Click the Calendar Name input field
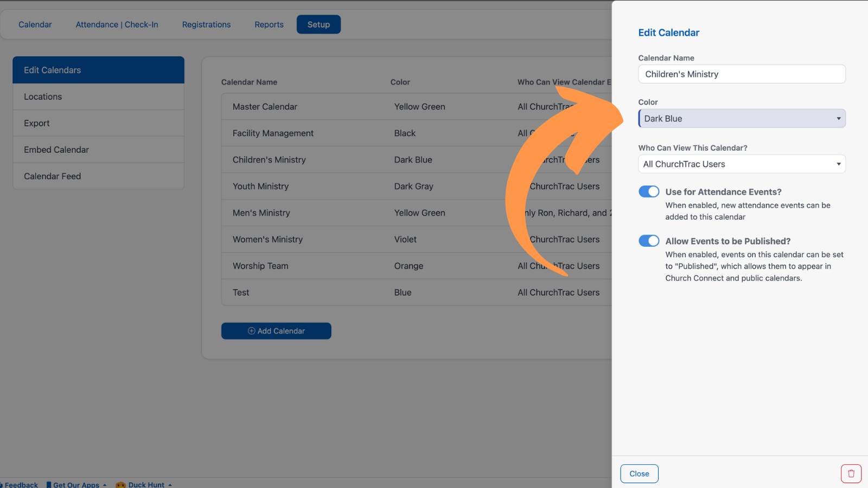The width and height of the screenshot is (868, 488). click(742, 74)
